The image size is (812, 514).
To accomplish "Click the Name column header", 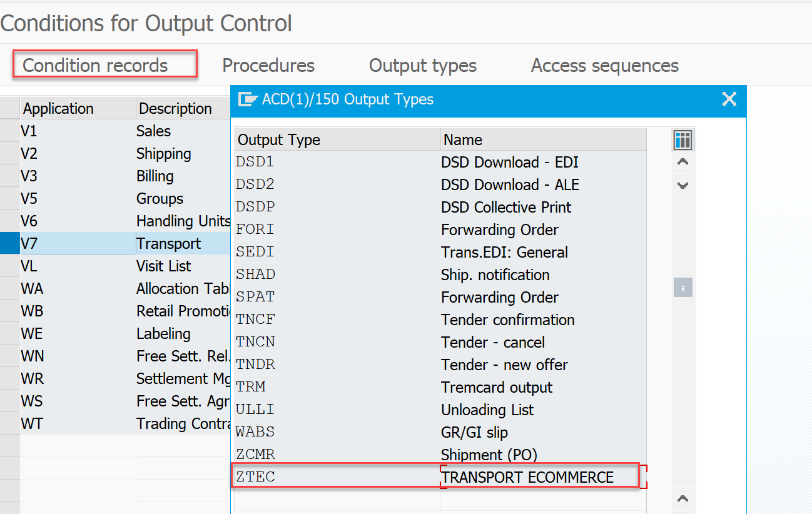I will (x=462, y=139).
